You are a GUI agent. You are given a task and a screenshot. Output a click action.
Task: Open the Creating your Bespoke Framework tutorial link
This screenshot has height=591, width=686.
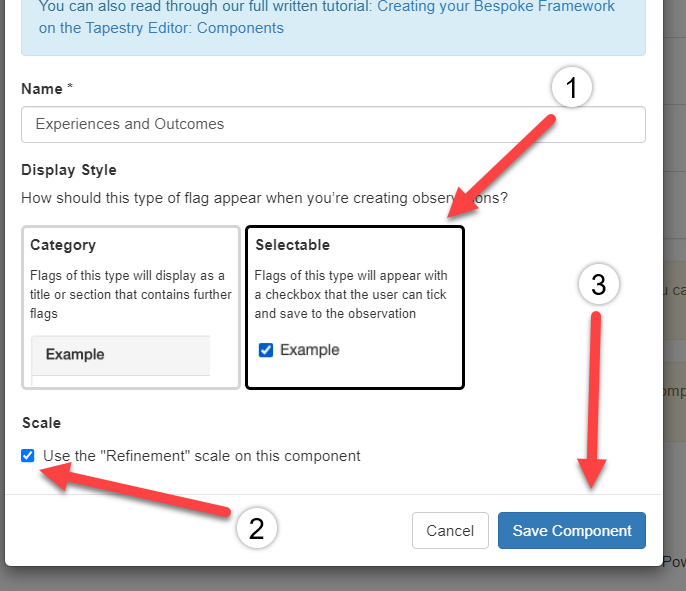click(496, 7)
